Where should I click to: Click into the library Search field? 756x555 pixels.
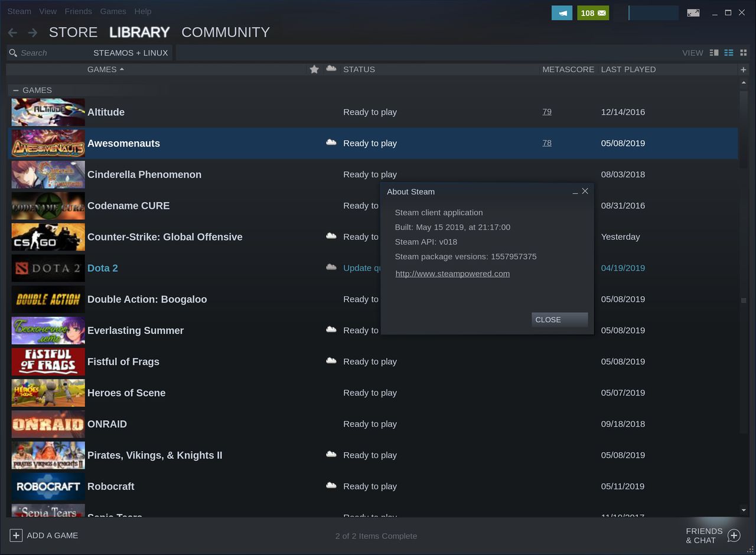pos(53,53)
